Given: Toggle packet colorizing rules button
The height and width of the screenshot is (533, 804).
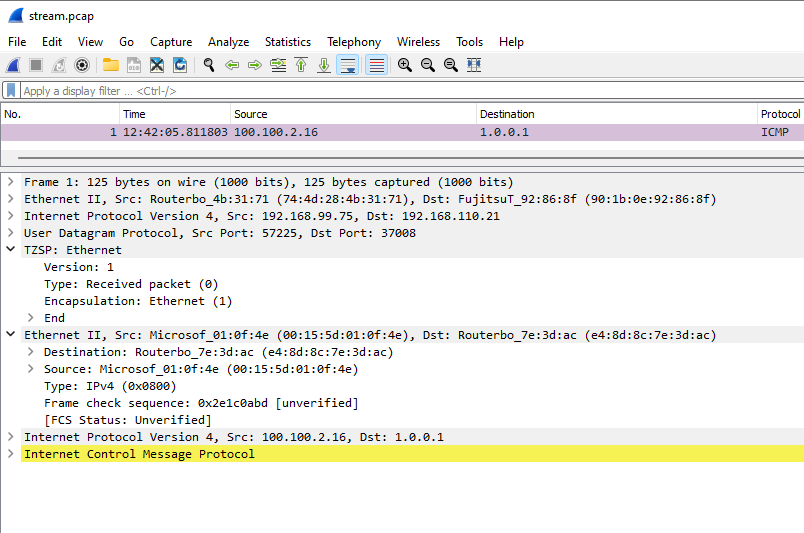Looking at the screenshot, I should [376, 65].
